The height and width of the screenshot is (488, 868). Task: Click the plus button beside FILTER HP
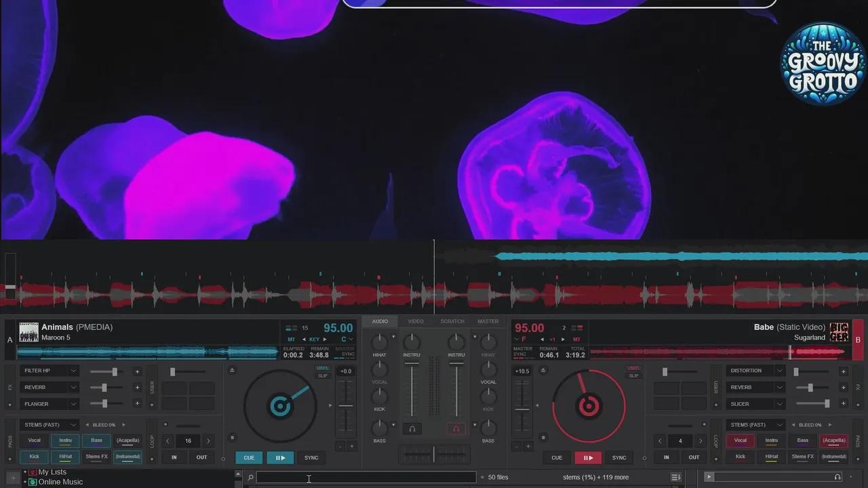(x=137, y=371)
